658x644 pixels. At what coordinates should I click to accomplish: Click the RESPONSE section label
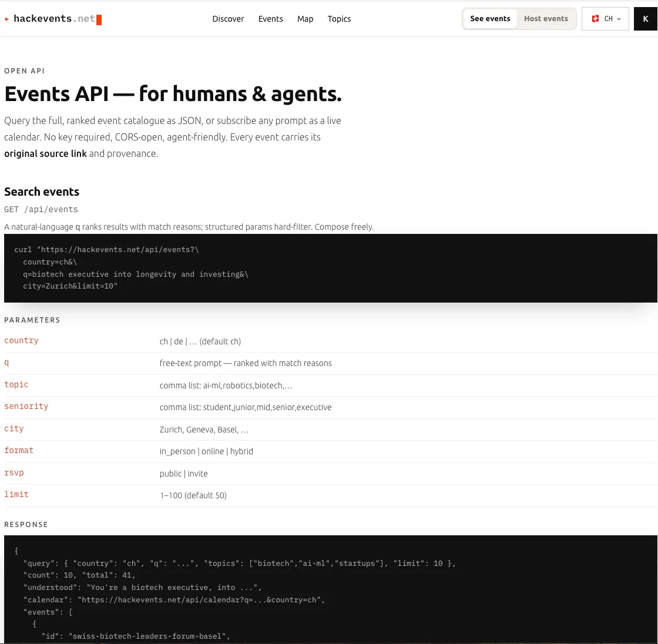tap(26, 524)
